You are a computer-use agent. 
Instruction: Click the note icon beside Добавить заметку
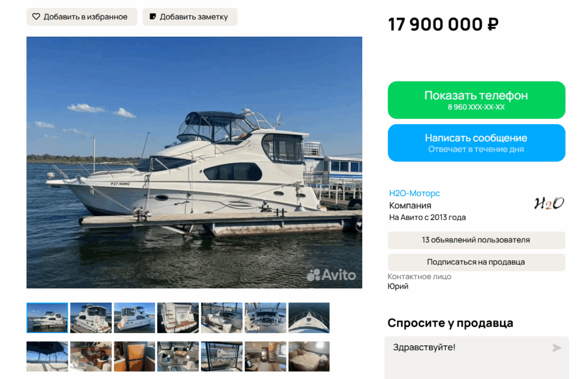[x=153, y=17]
